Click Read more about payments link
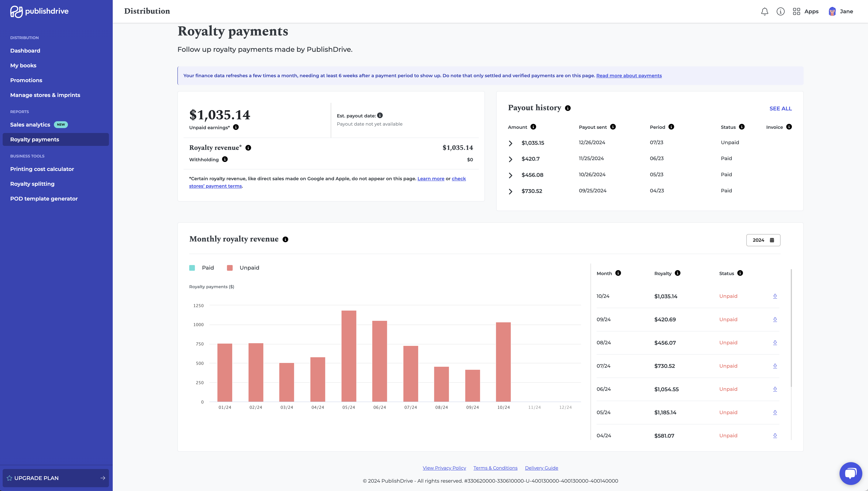Image resolution: width=868 pixels, height=491 pixels. pyautogui.click(x=629, y=76)
